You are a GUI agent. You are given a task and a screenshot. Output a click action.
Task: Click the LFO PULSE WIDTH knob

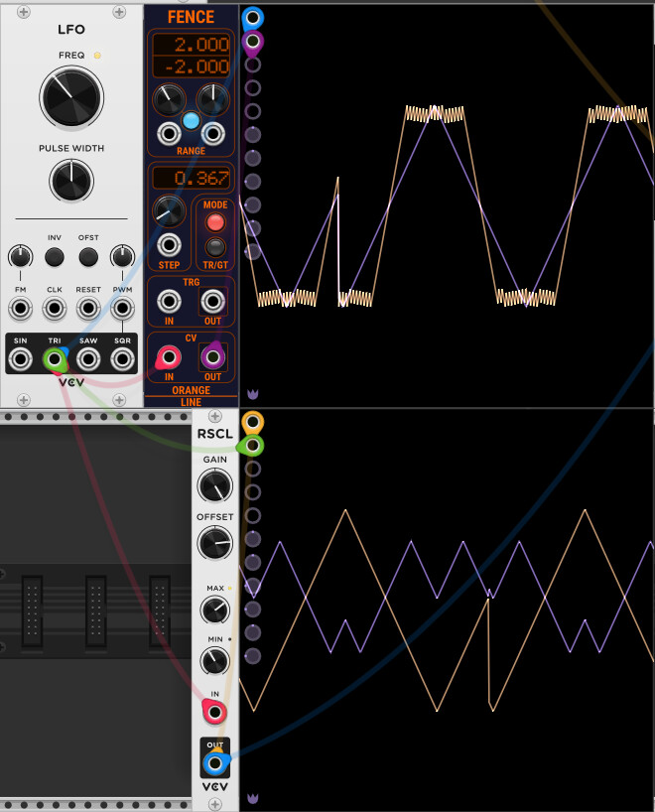point(70,180)
